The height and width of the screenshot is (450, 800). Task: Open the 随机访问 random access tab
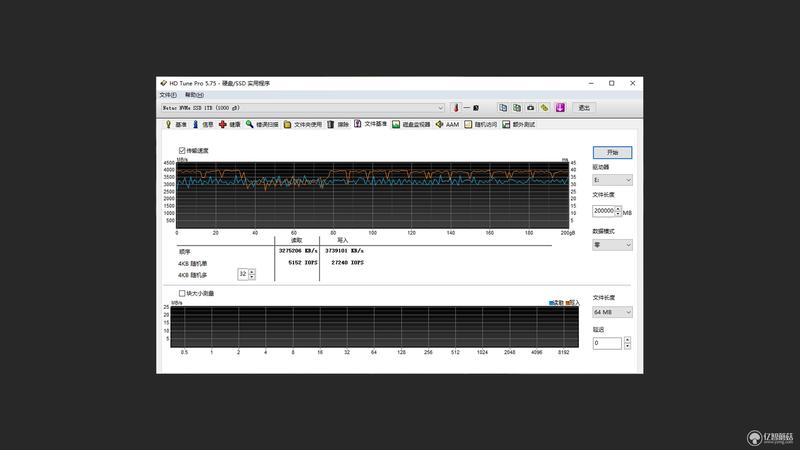(481, 124)
